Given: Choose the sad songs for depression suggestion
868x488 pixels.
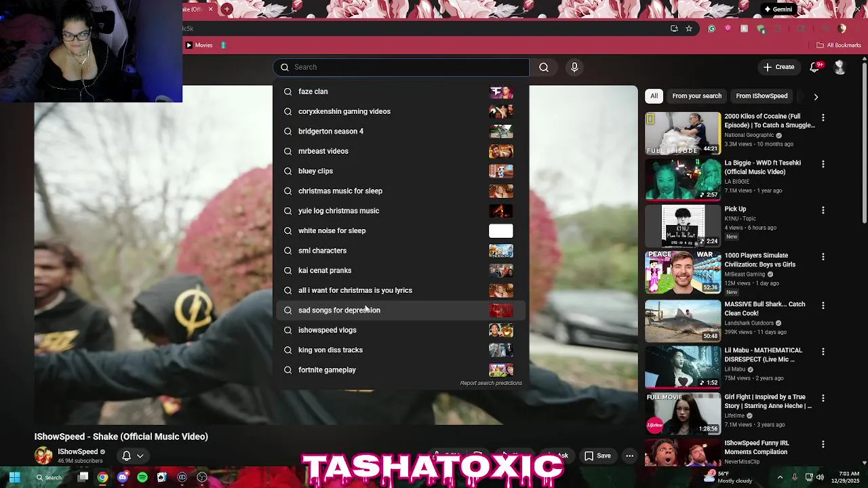Looking at the screenshot, I should 401,310.
